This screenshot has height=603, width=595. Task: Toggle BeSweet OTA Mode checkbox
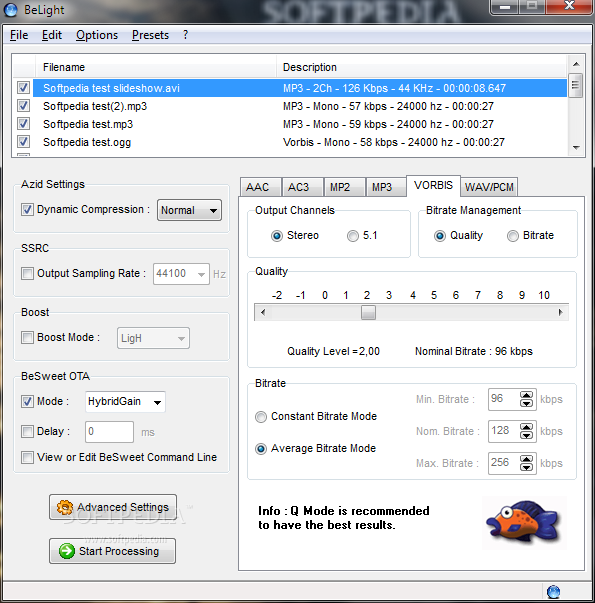tap(27, 401)
